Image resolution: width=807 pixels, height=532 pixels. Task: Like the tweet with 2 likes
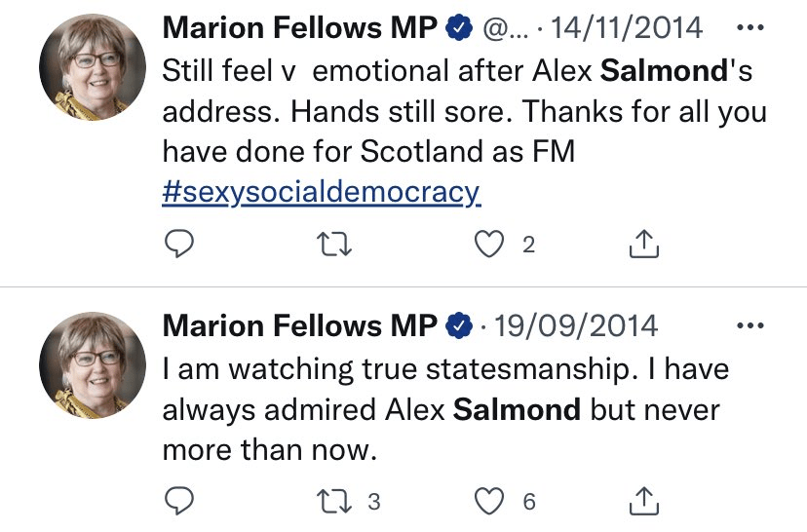tap(489, 246)
